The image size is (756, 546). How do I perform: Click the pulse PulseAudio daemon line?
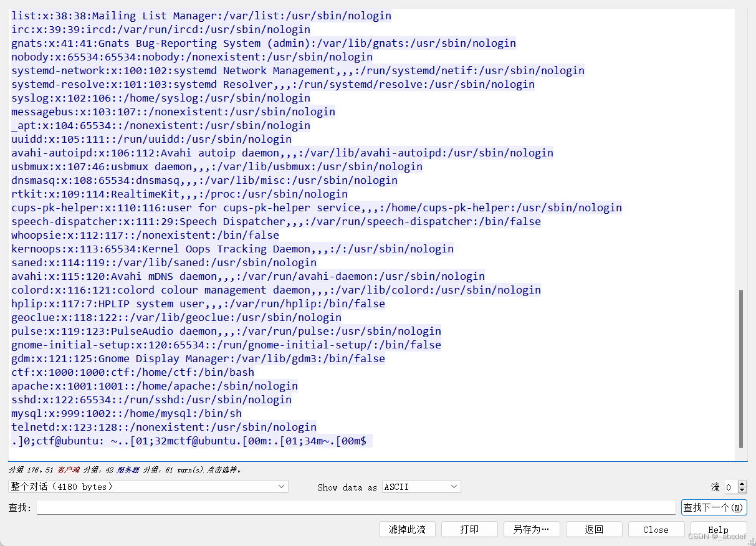[226, 331]
